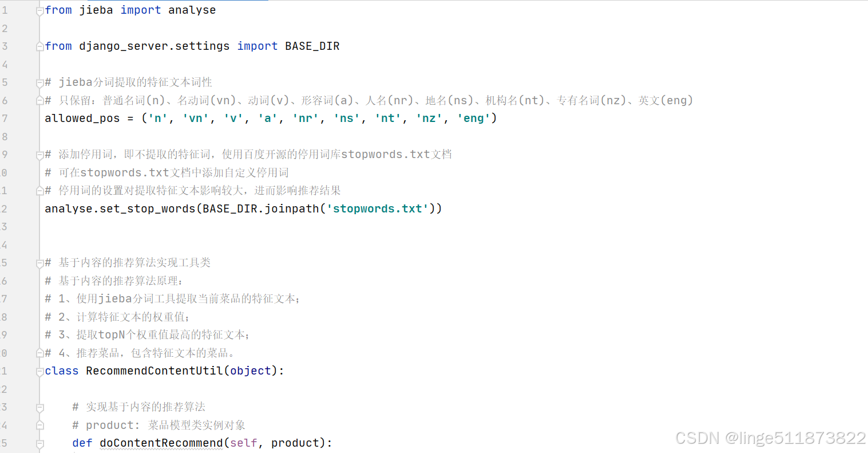The image size is (868, 453).
Task: Click 'from' keyword on the jieba line
Action: point(58,10)
